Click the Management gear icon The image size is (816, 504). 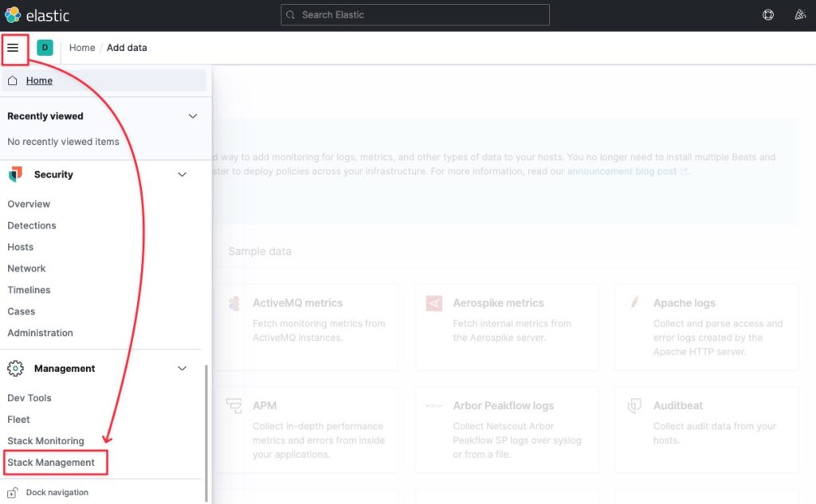(x=16, y=369)
